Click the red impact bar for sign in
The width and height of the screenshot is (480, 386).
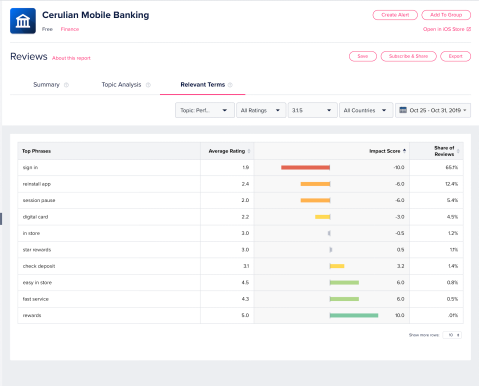(305, 167)
